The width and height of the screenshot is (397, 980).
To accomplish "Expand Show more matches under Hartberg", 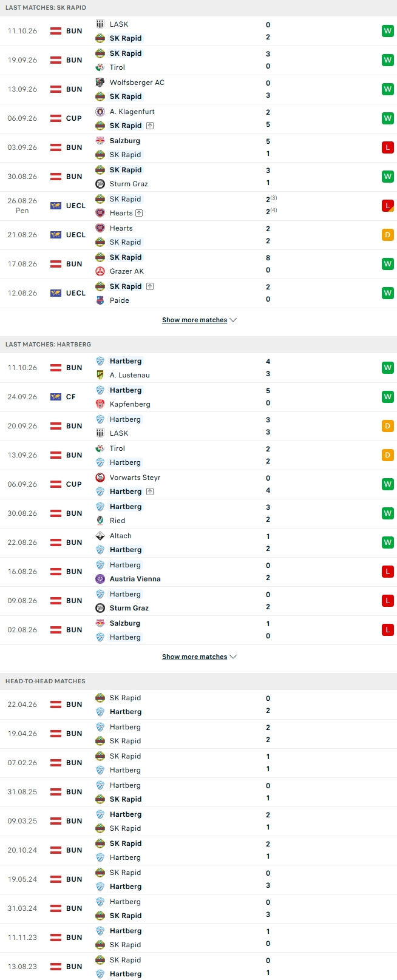I will (x=194, y=657).
